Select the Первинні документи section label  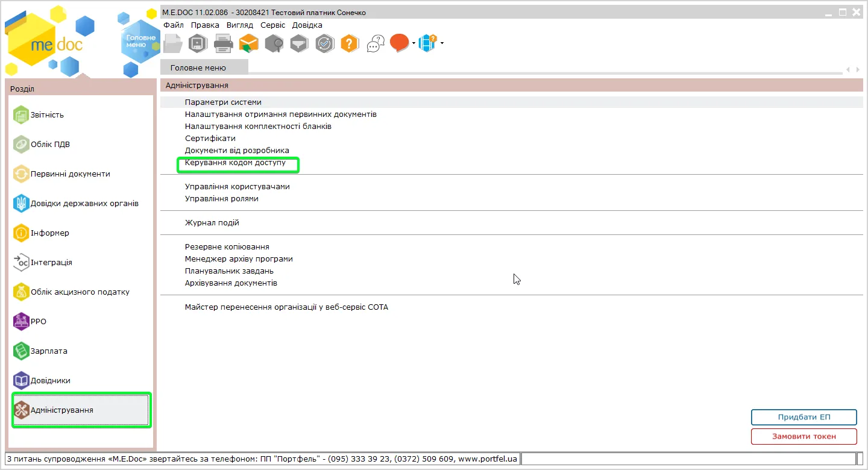71,174
